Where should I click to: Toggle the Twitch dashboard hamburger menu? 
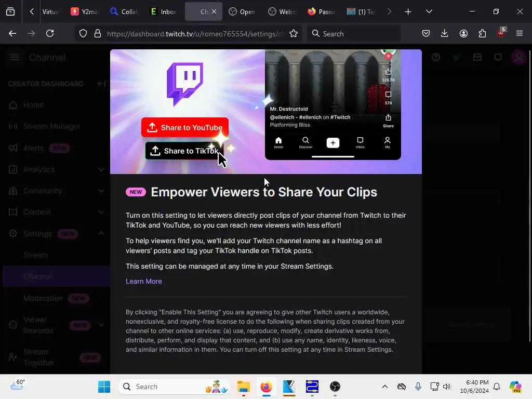[14, 57]
